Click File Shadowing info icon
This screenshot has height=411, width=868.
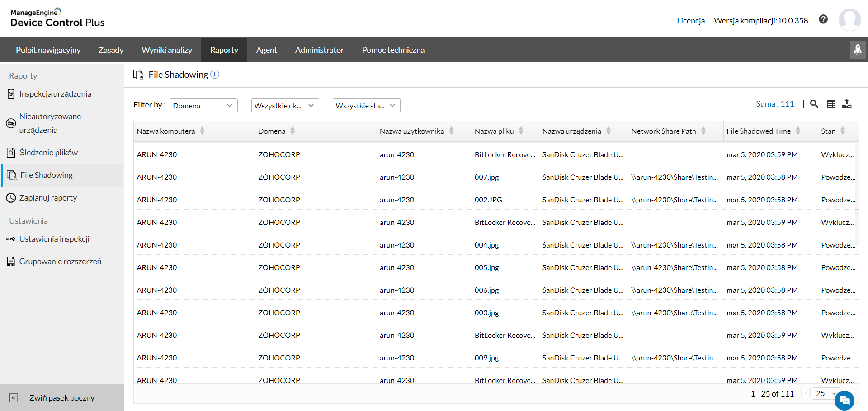[215, 75]
